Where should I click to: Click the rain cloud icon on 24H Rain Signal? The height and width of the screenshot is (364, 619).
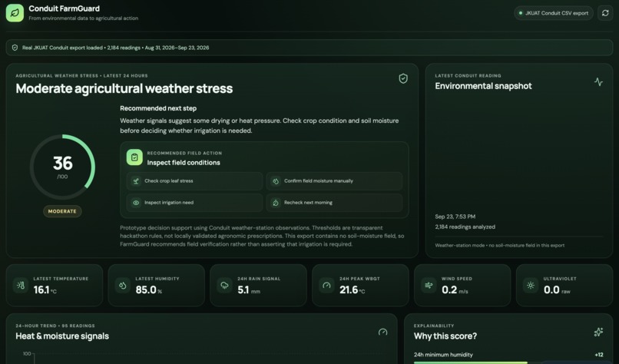[x=224, y=285]
